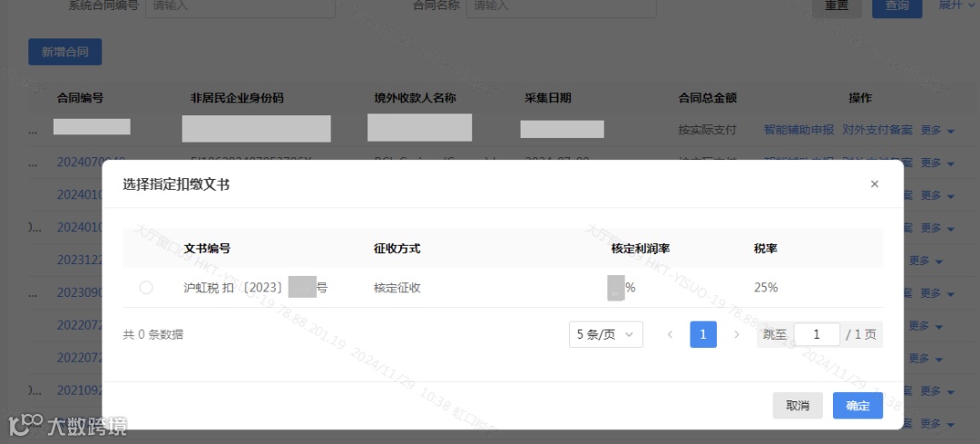This screenshot has height=444, width=980.
Task: Click the 非居民企业身份码 column header in background
Action: [237, 98]
